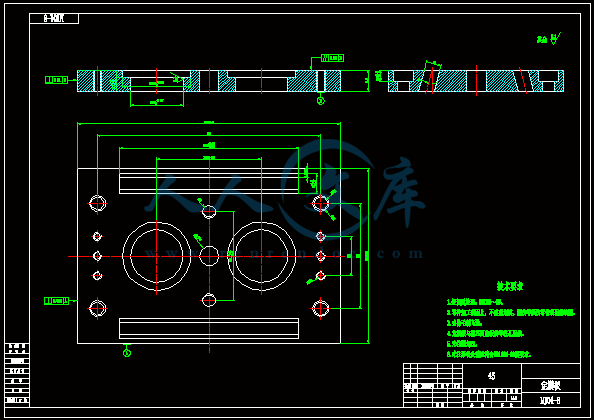Click the right-hand hatched section view

[x=476, y=81]
